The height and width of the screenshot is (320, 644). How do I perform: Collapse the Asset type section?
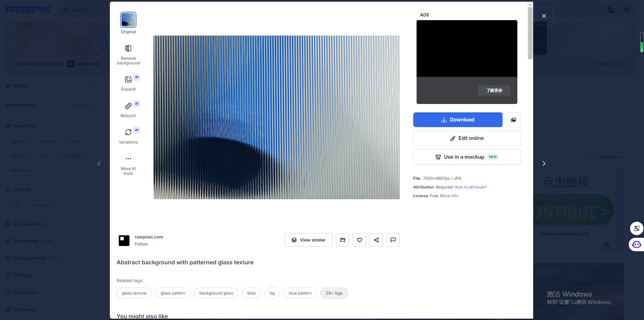coord(90,126)
